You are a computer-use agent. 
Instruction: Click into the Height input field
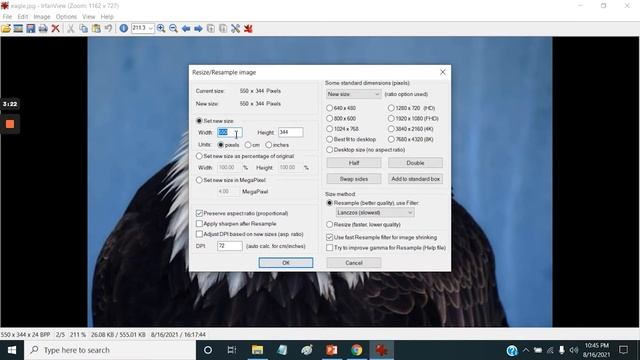291,132
